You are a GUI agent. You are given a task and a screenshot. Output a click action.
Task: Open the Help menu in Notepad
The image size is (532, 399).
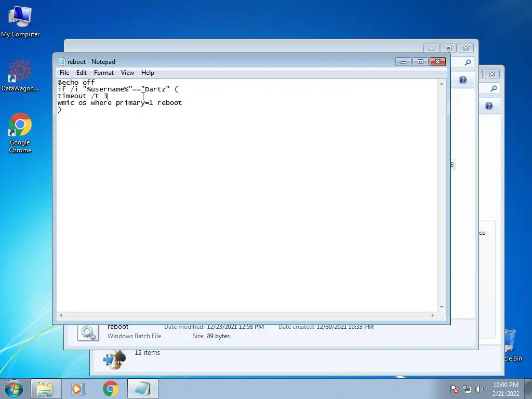pos(148,73)
